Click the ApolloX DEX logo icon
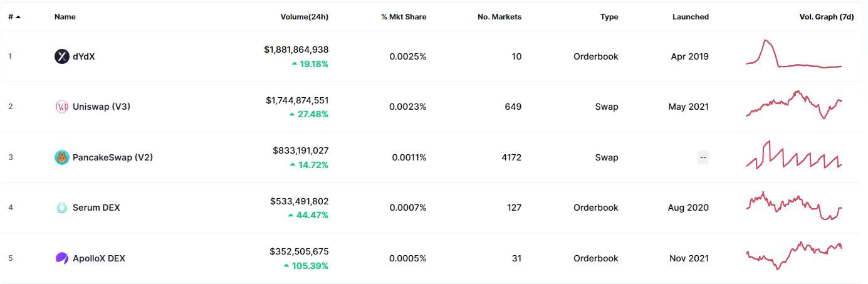Screen dimensions: 868x284 [x=62, y=258]
